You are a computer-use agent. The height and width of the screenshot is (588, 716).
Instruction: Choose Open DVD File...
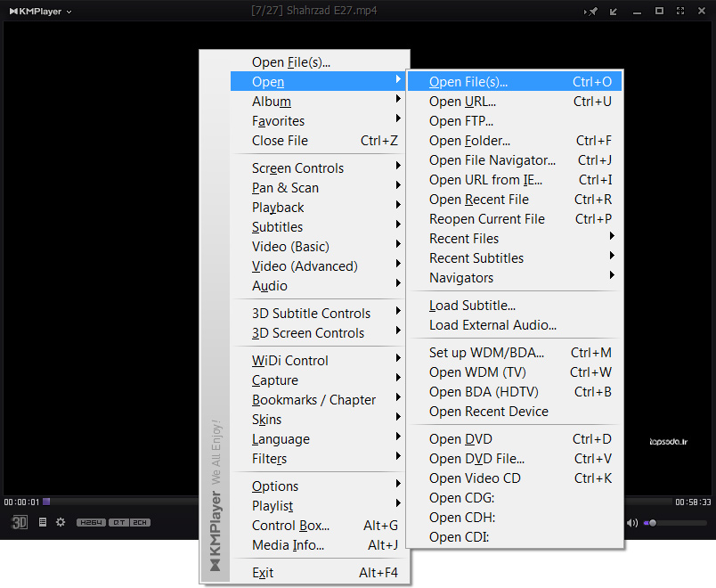click(515, 459)
